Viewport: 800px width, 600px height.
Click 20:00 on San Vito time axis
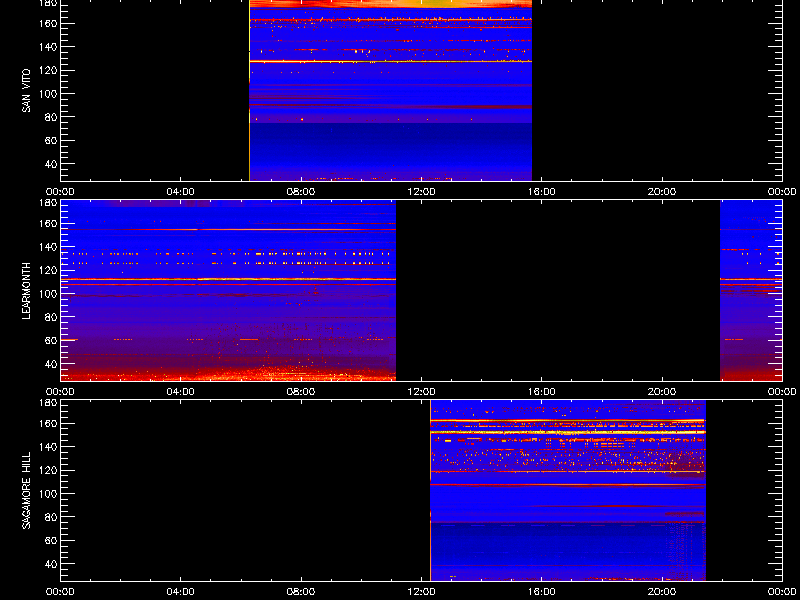pyautogui.click(x=662, y=192)
